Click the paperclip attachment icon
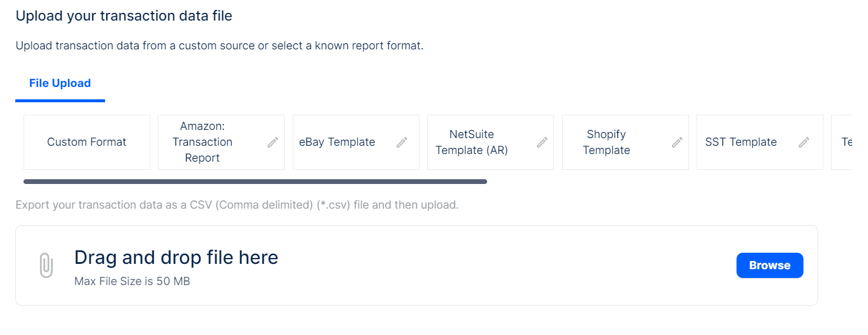 [46, 266]
